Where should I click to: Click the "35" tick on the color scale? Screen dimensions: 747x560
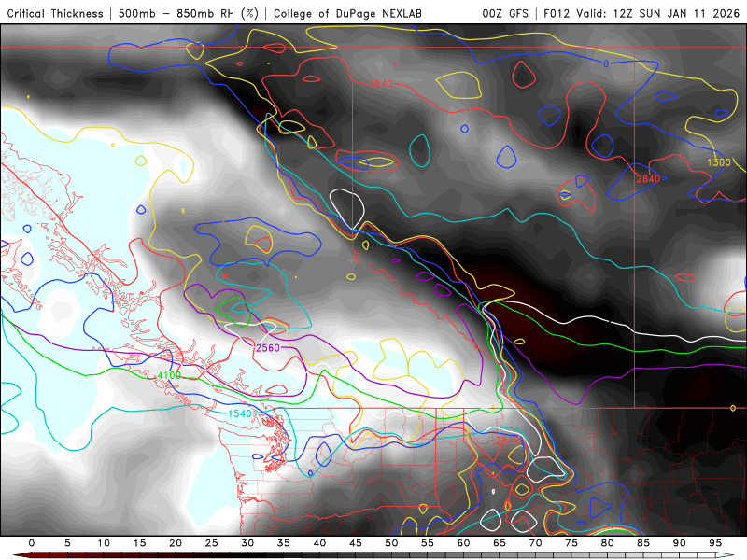tap(284, 543)
